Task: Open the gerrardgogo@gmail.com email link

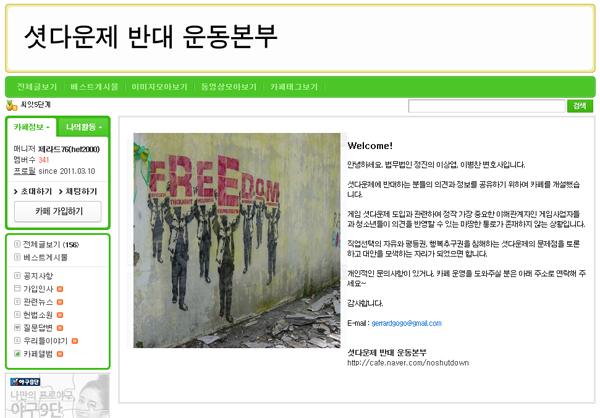Action: pyautogui.click(x=406, y=323)
